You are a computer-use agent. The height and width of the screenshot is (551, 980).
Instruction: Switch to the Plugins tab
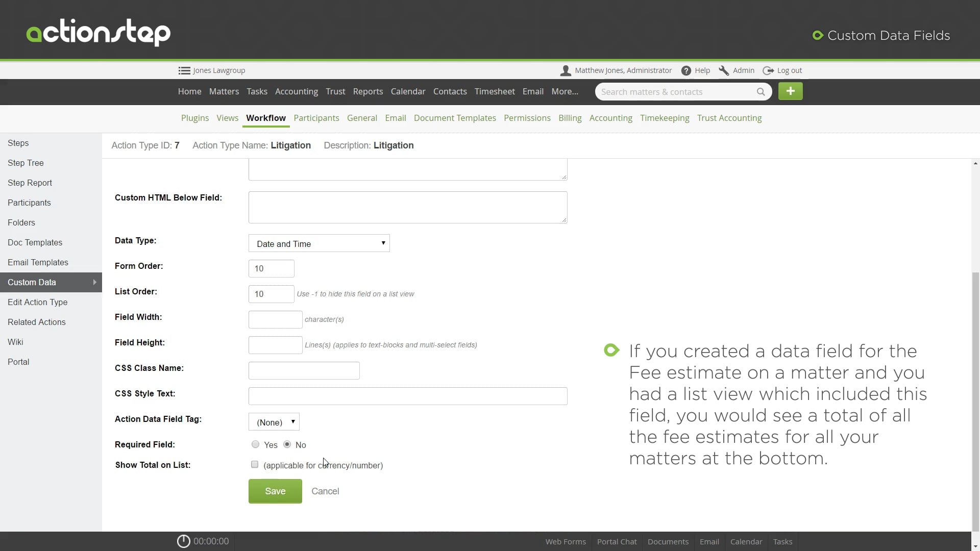(195, 118)
